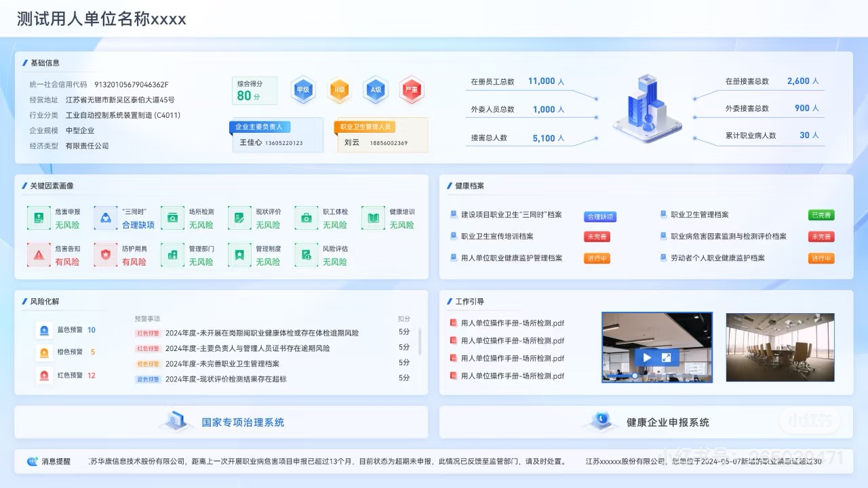Click warning about 未开展在岗期间职业健康体检
Viewport: 868px width, 488px height.
(262, 333)
